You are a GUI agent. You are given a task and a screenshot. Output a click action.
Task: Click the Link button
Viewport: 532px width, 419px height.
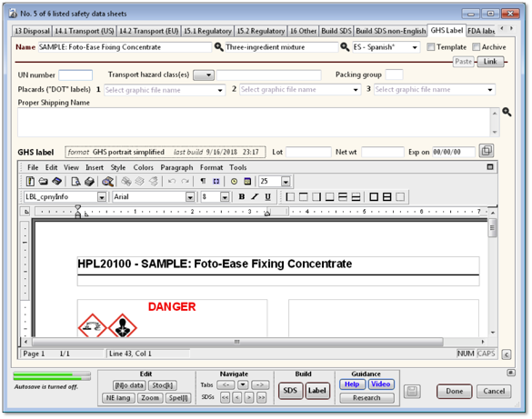(x=490, y=62)
